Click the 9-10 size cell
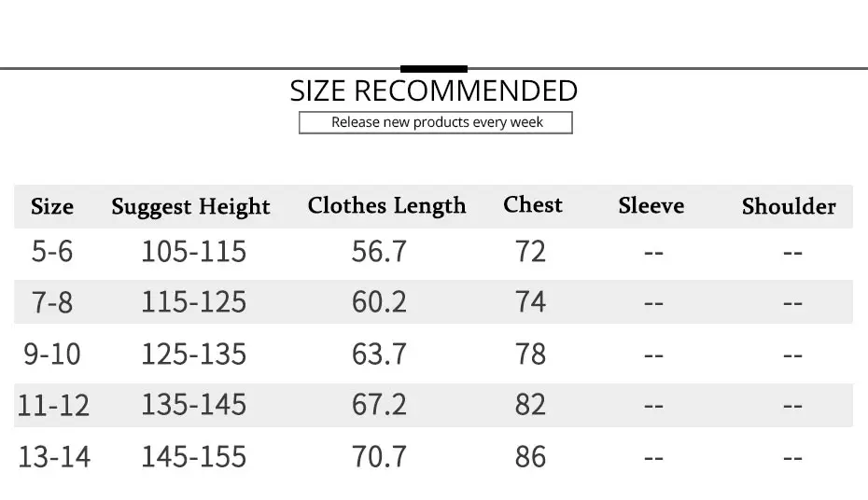Viewport: 868px width, 500px height. point(52,354)
